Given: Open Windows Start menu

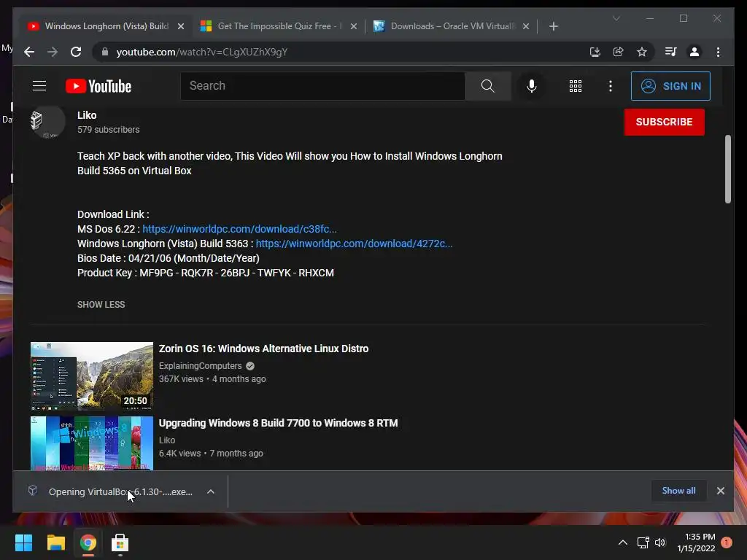Looking at the screenshot, I should (x=24, y=542).
